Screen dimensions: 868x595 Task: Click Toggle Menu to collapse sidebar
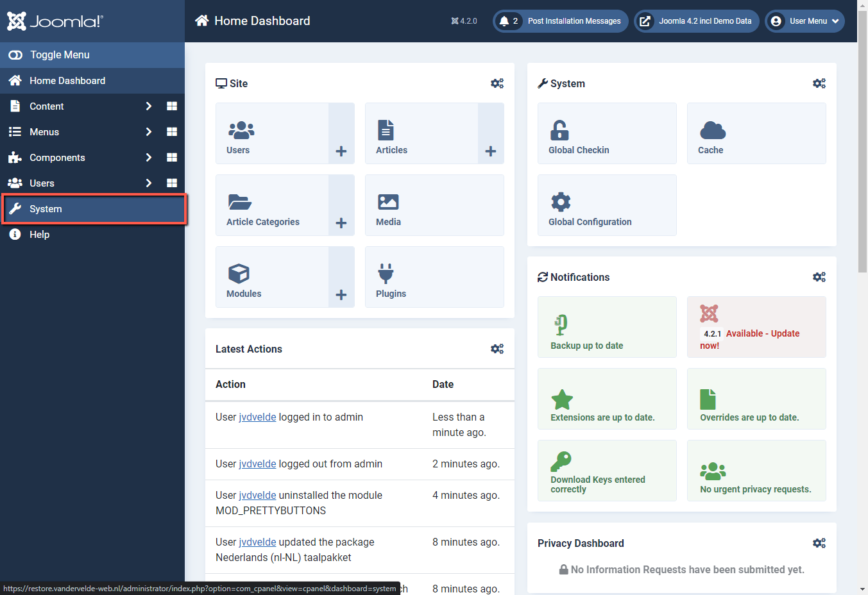click(x=60, y=54)
